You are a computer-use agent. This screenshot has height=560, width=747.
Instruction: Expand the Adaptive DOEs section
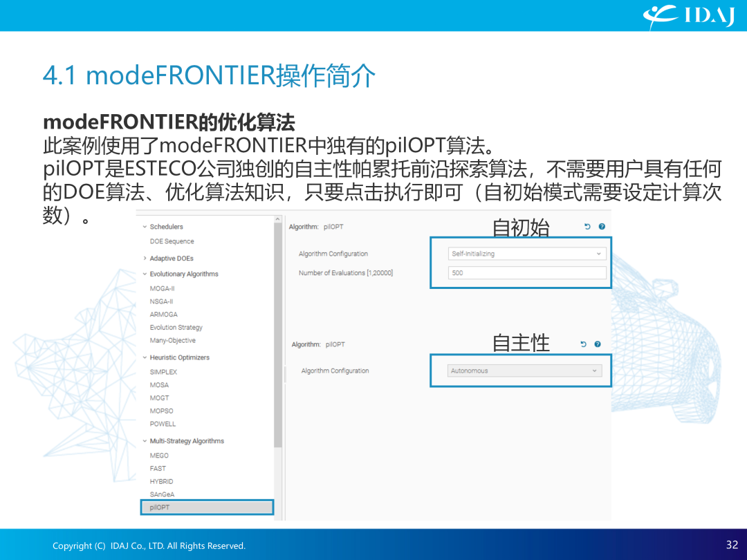145,258
